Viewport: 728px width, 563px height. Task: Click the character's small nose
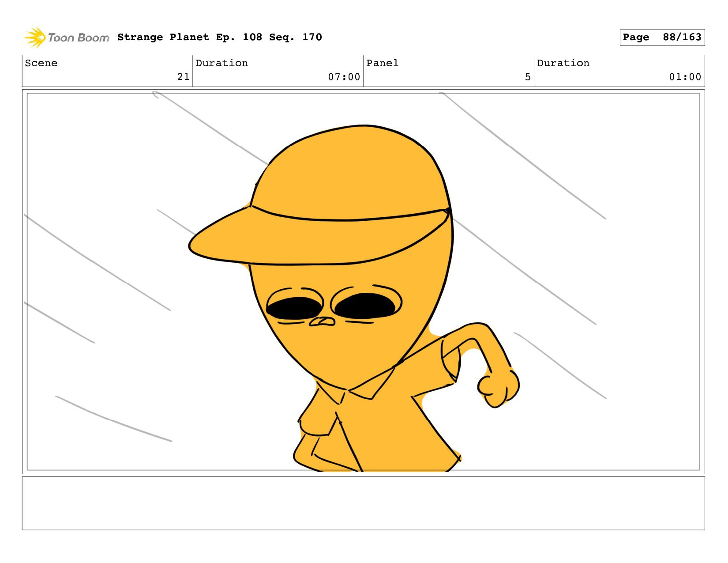(322, 321)
